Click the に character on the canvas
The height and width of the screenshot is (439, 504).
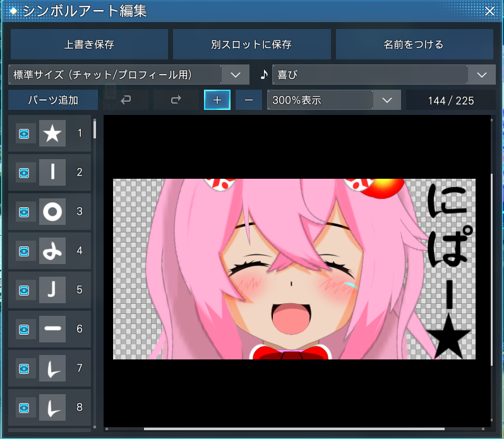447,201
